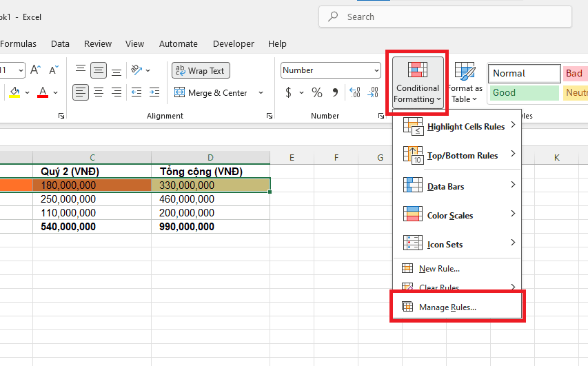The image size is (588, 366).
Task: Open the fill color dropdown arrow
Action: pos(27,92)
